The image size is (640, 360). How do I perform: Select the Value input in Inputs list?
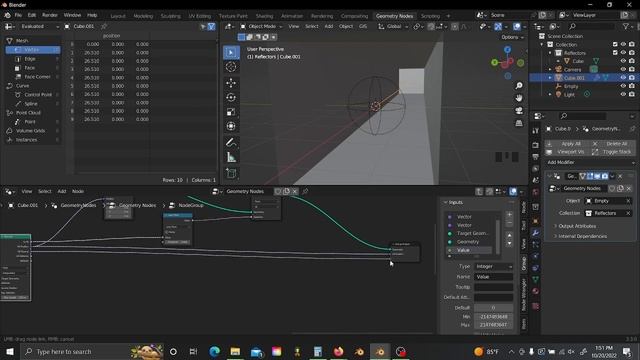469,250
